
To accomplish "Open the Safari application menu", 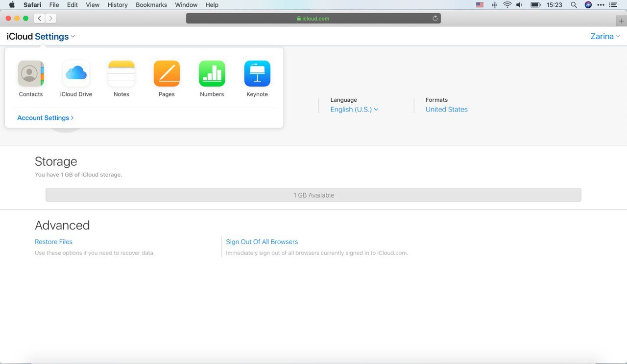I will (32, 5).
